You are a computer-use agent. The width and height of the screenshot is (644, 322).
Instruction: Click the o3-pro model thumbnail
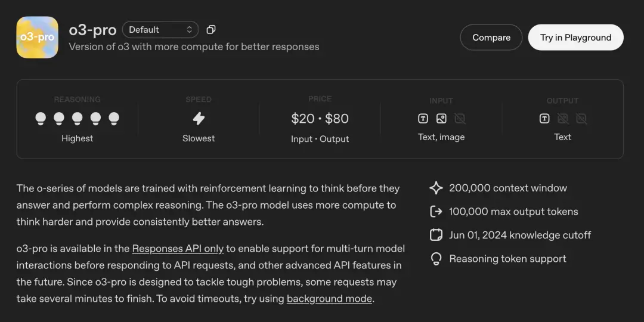[x=38, y=38]
